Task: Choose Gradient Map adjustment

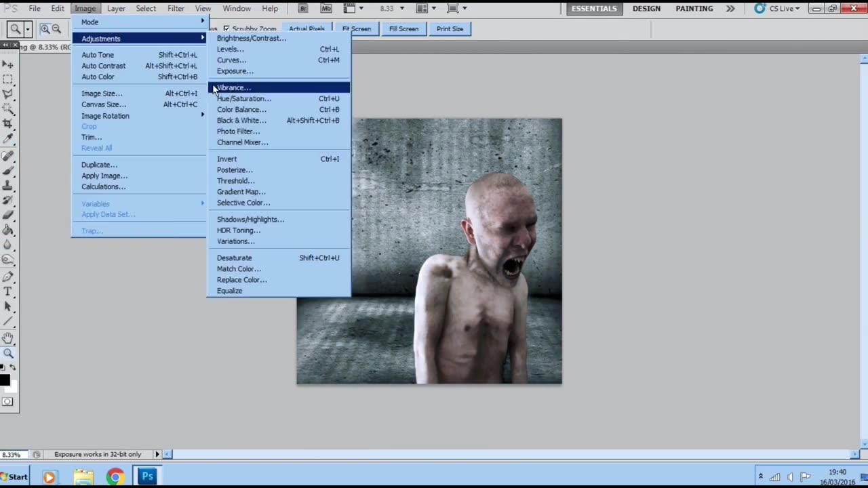Action: [279, 192]
